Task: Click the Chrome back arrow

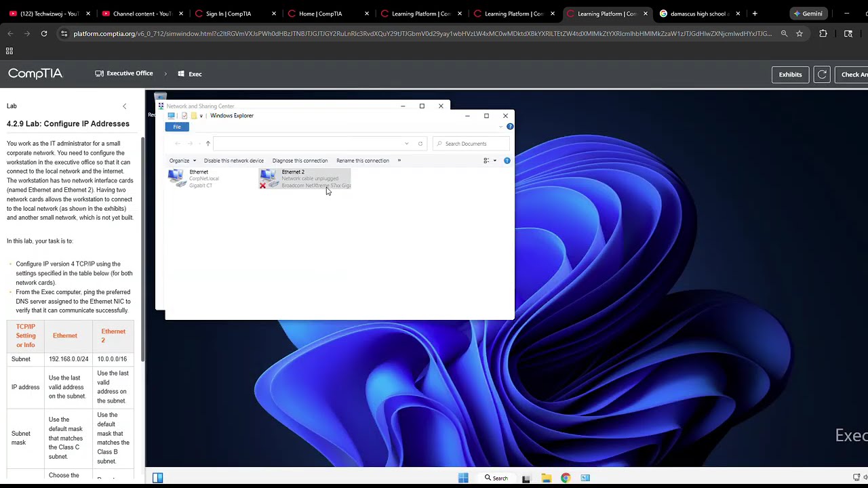Action: (10, 33)
